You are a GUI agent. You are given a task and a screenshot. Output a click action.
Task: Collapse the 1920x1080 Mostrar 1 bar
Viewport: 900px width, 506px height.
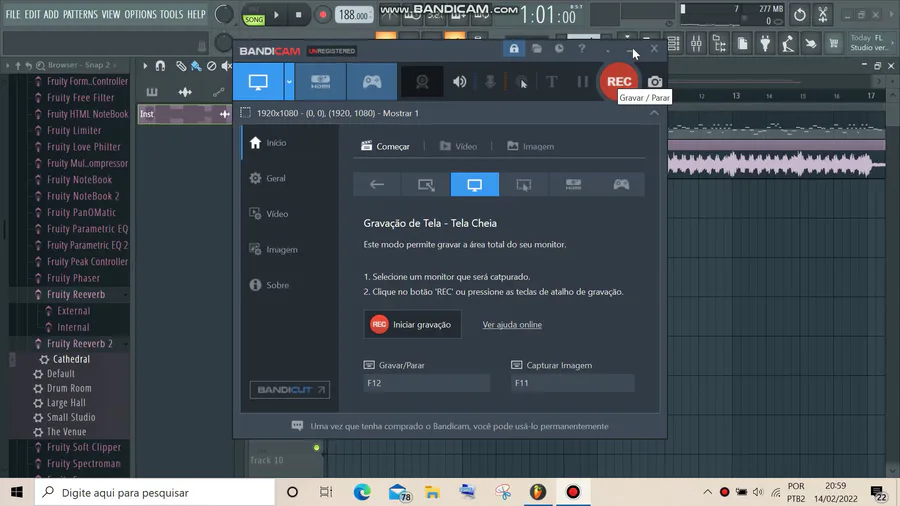tap(654, 113)
